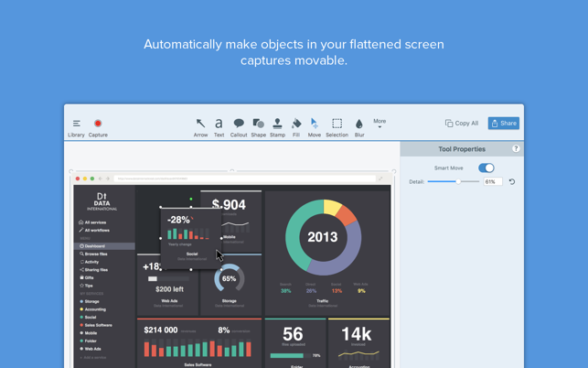Choose the Selection tool

point(337,127)
